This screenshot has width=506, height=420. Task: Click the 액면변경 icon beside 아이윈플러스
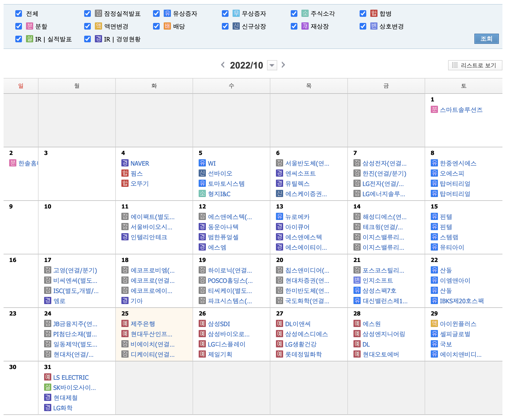(x=434, y=324)
